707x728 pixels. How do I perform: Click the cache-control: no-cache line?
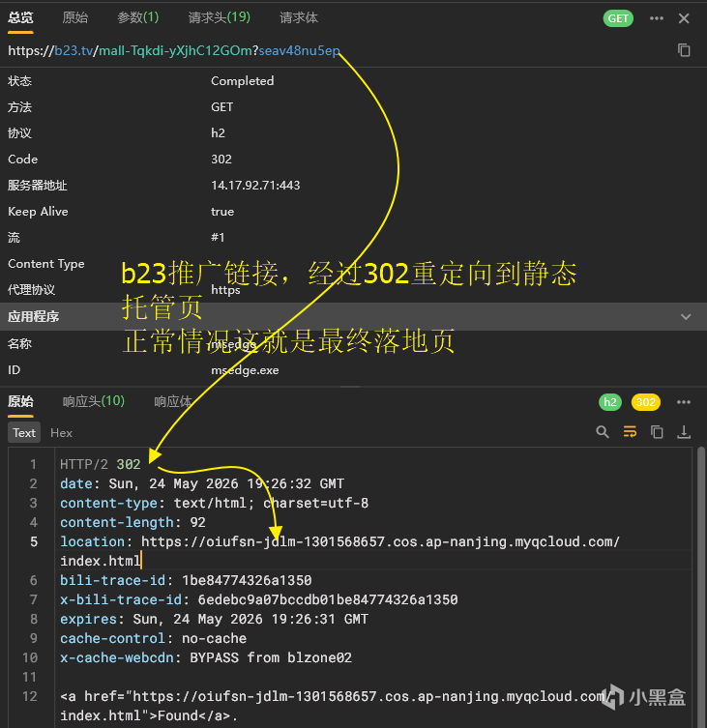(x=153, y=638)
